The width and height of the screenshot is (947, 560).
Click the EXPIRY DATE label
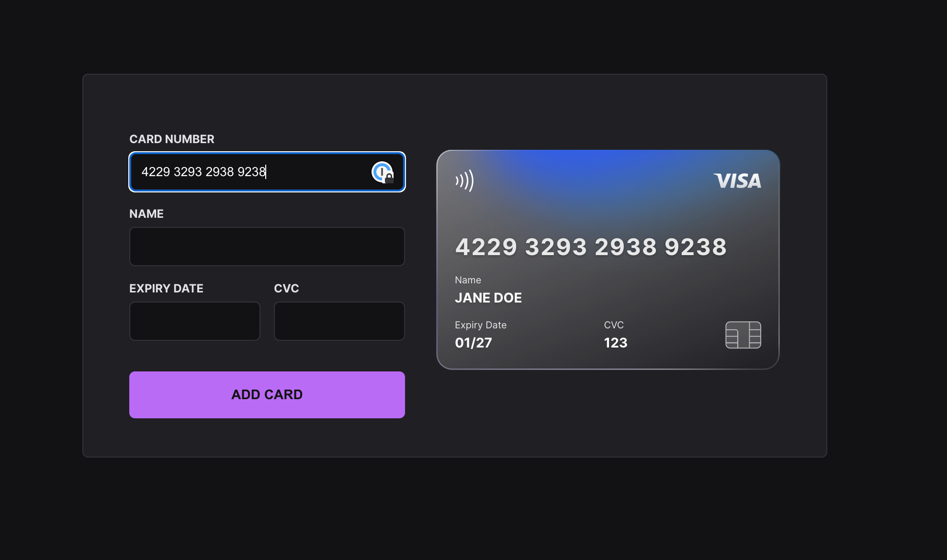coord(166,288)
